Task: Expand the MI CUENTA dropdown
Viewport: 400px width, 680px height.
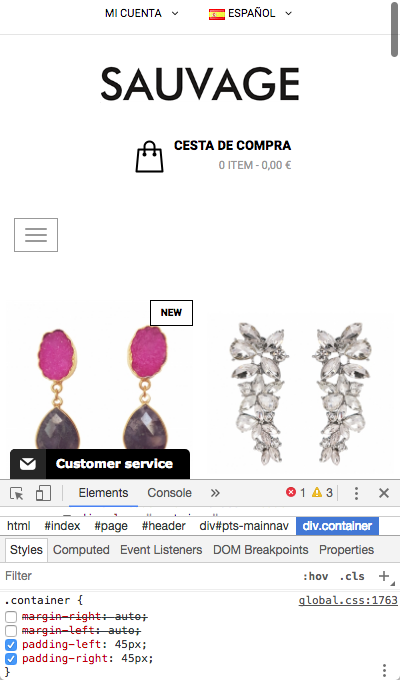Action: (x=141, y=13)
